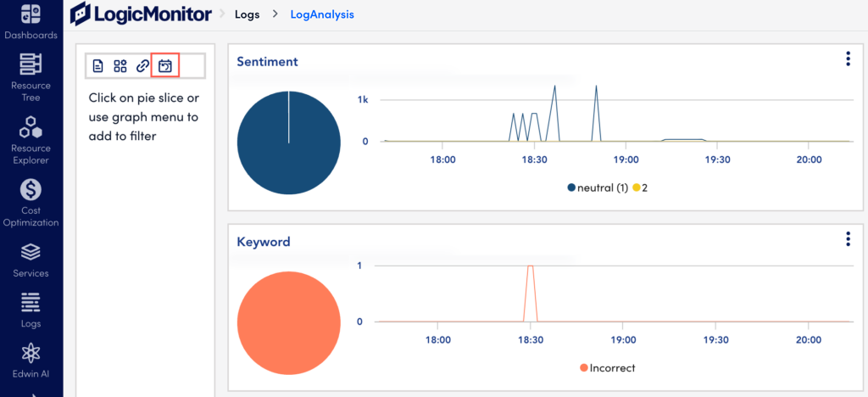
Task: Select the grid view icon in toolbar
Action: tap(120, 65)
